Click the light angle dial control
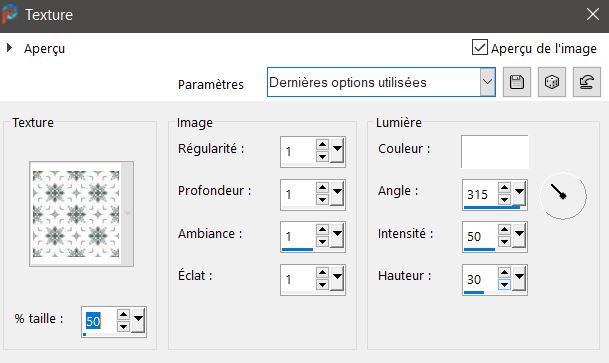Image resolution: width=609 pixels, height=363 pixels. (563, 195)
